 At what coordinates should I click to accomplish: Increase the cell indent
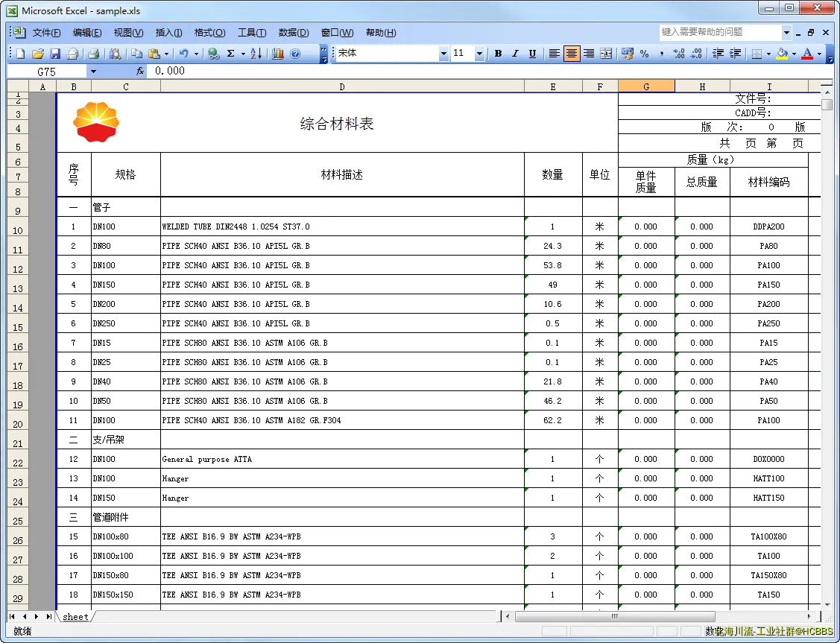click(736, 54)
